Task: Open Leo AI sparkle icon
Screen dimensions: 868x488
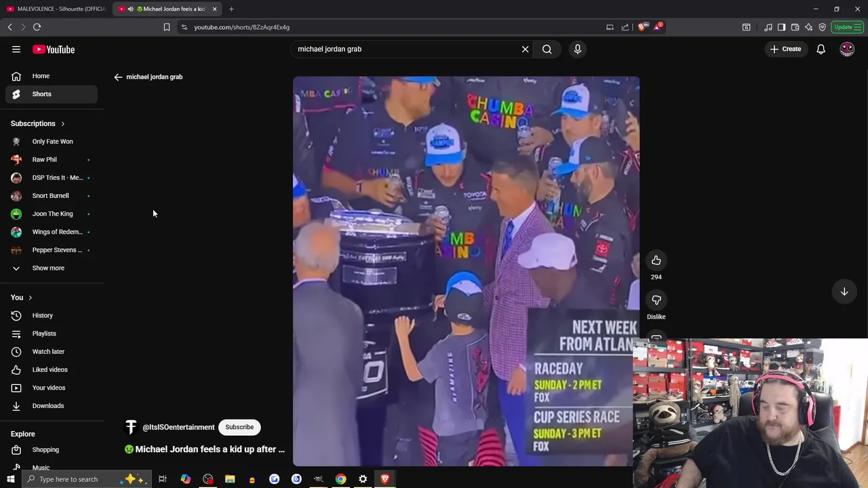Action: point(808,27)
